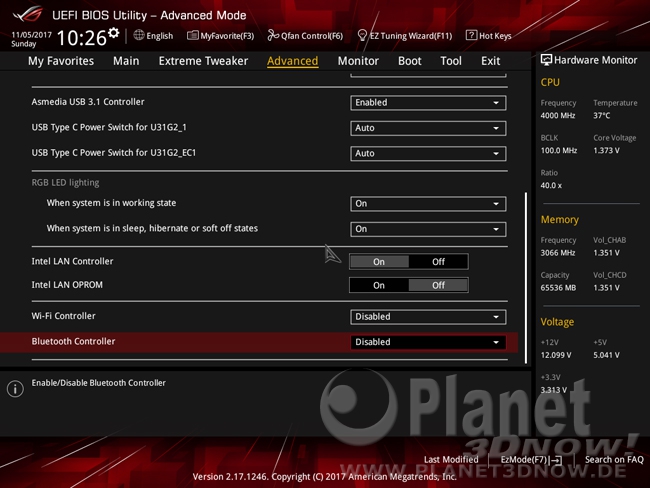The image size is (650, 488).
Task: Open Extreme Tweaker tab
Action: pyautogui.click(x=203, y=61)
